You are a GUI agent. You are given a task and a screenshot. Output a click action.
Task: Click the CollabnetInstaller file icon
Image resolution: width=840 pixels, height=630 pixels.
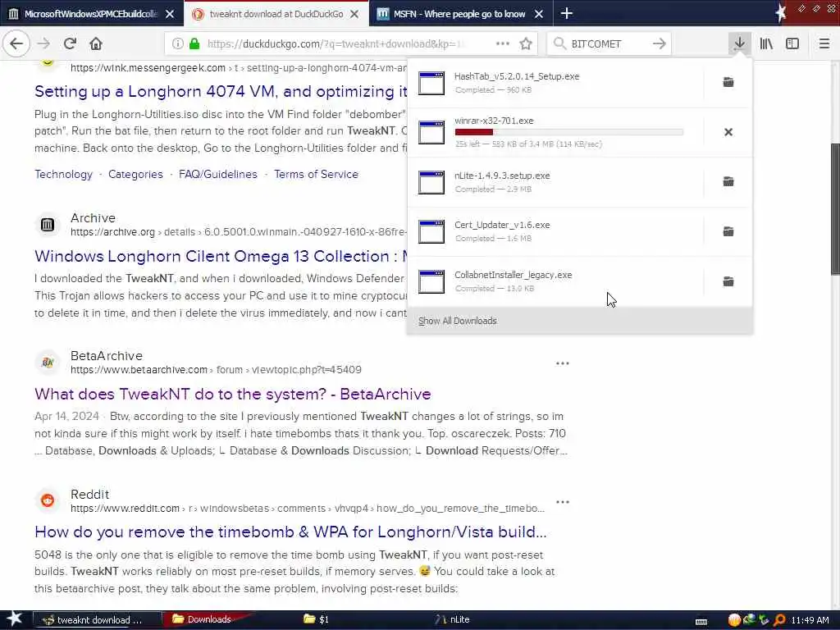431,281
